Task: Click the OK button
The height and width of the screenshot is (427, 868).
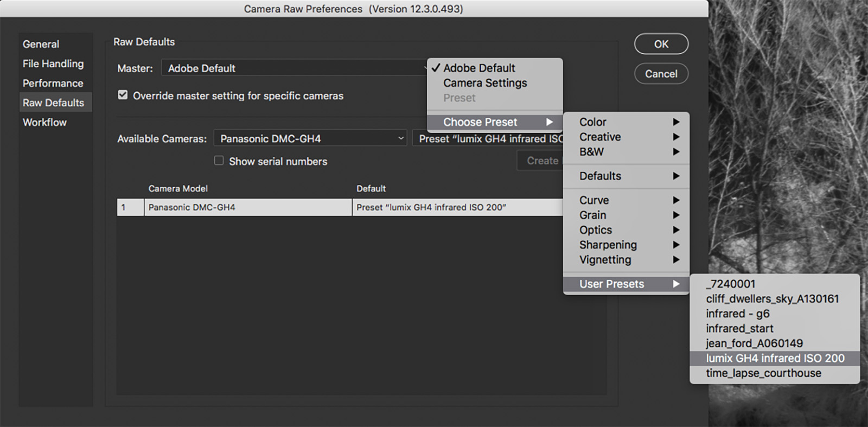Action: tap(661, 44)
